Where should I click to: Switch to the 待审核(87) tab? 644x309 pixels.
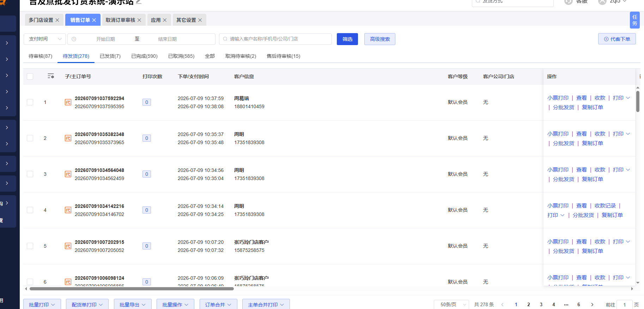(41, 56)
